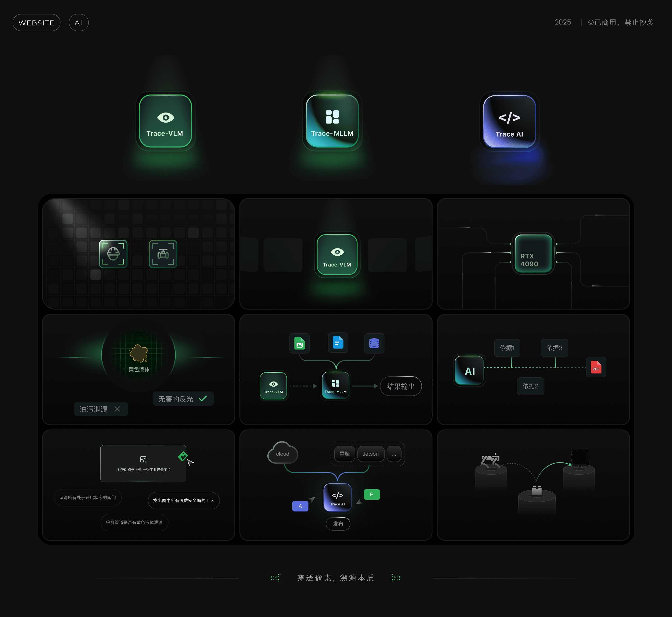
Task: Click the blue document file icon
Action: coord(338,342)
